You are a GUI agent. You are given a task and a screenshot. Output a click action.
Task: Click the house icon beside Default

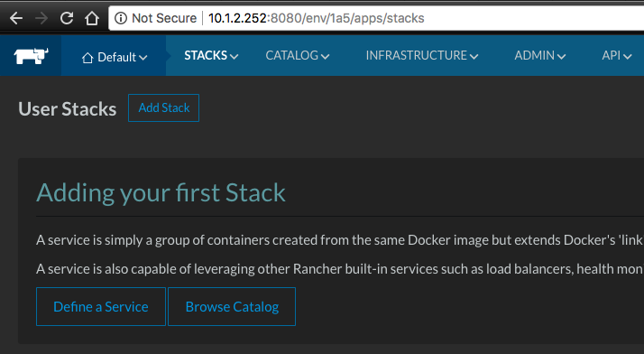click(x=87, y=58)
